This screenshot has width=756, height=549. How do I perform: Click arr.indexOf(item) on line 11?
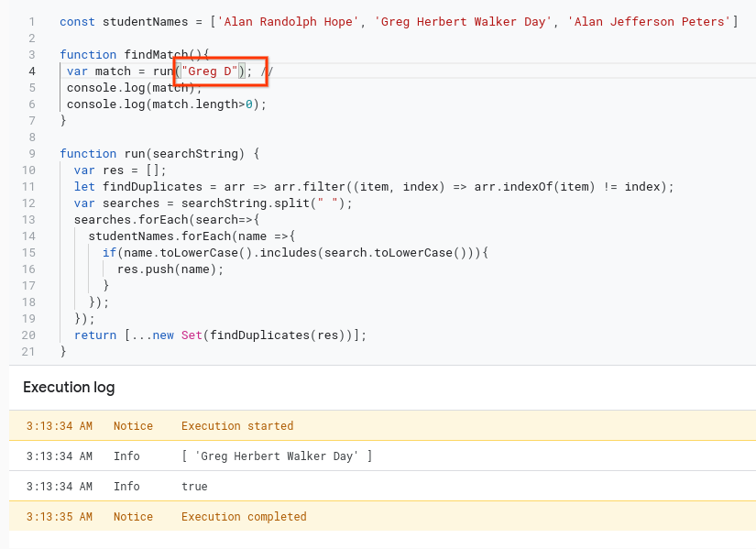534,187
